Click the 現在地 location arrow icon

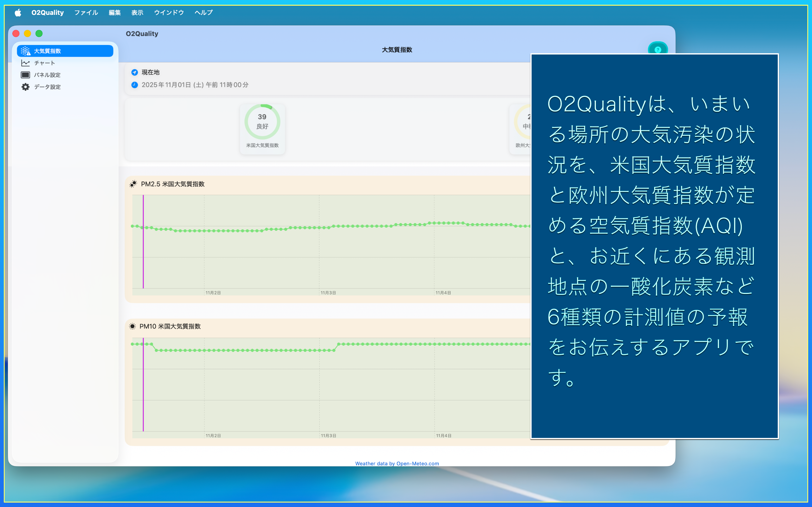point(134,72)
